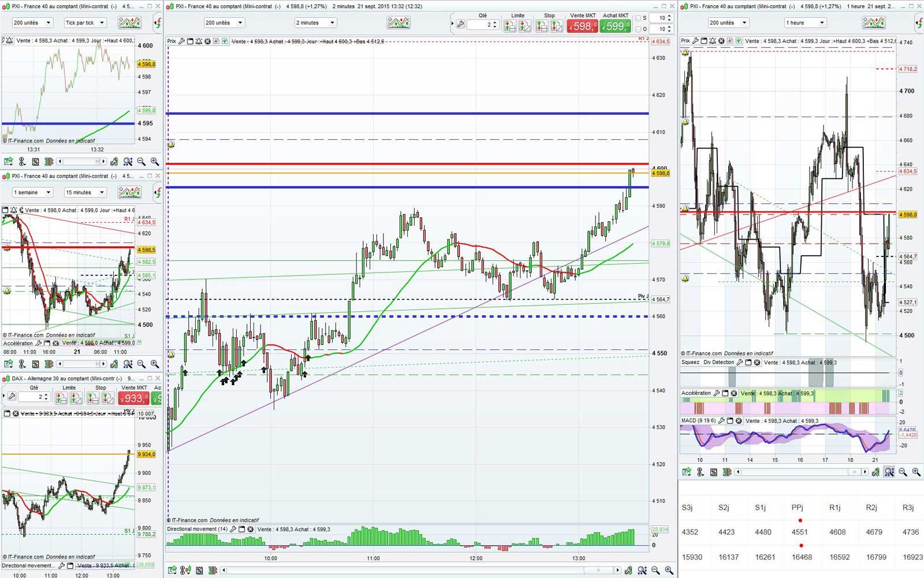Open the 1 semaine period dropdown
924x578 pixels.
pos(32,192)
